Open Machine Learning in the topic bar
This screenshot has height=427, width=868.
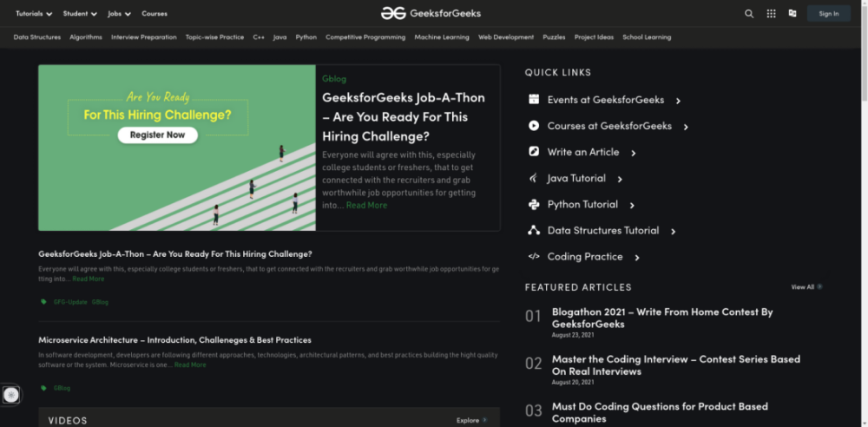442,37
